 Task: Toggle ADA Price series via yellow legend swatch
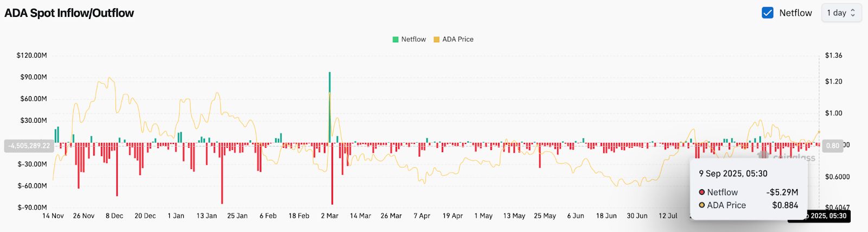(x=436, y=39)
